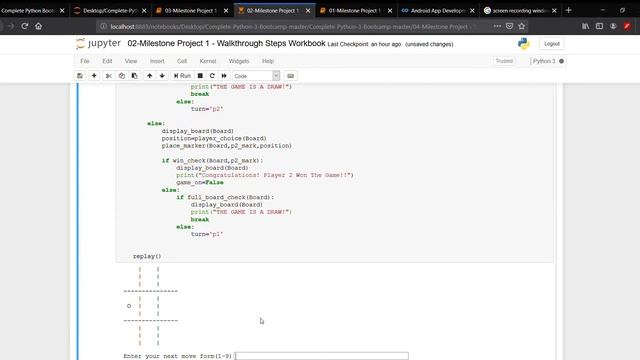Open the command palette keyboard icon
Viewport: 640px width, 360px height.
(x=290, y=76)
